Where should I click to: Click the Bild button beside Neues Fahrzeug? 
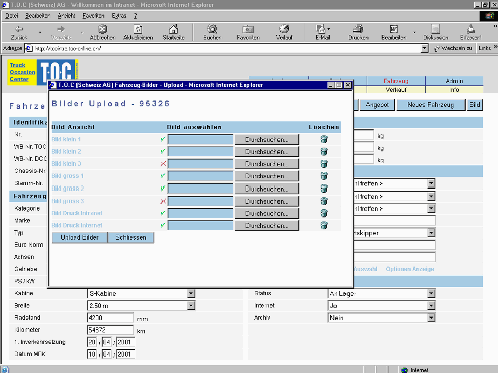point(475,105)
